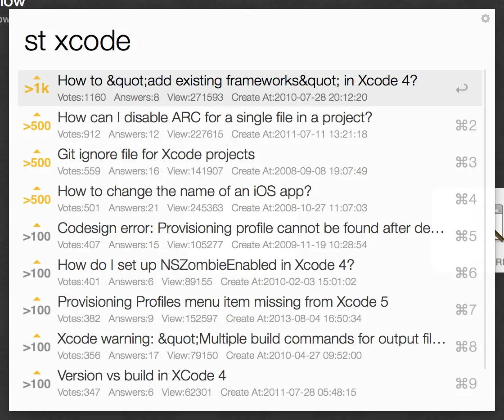Select "Git ignore file for Xcode projects"

(x=250, y=162)
